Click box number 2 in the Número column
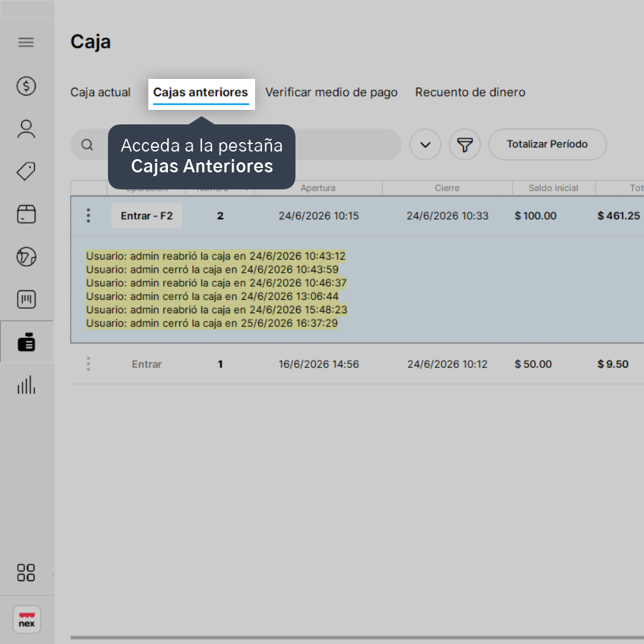 220,216
